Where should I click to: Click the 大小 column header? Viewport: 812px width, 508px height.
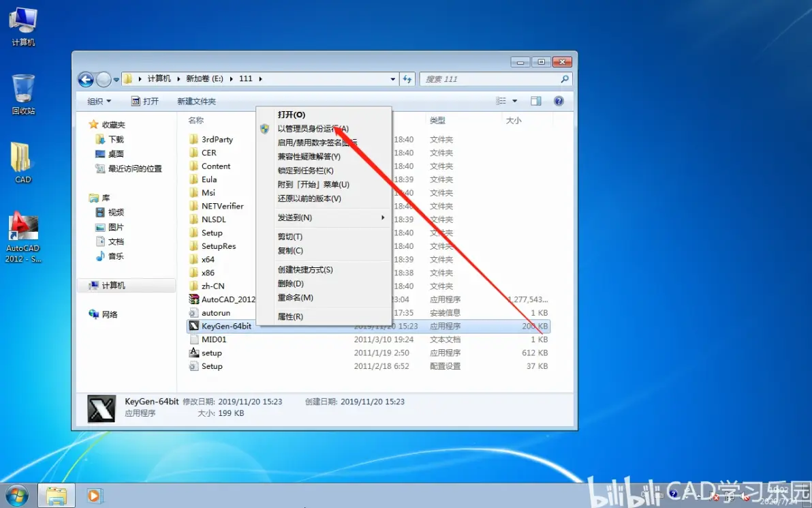coord(513,120)
